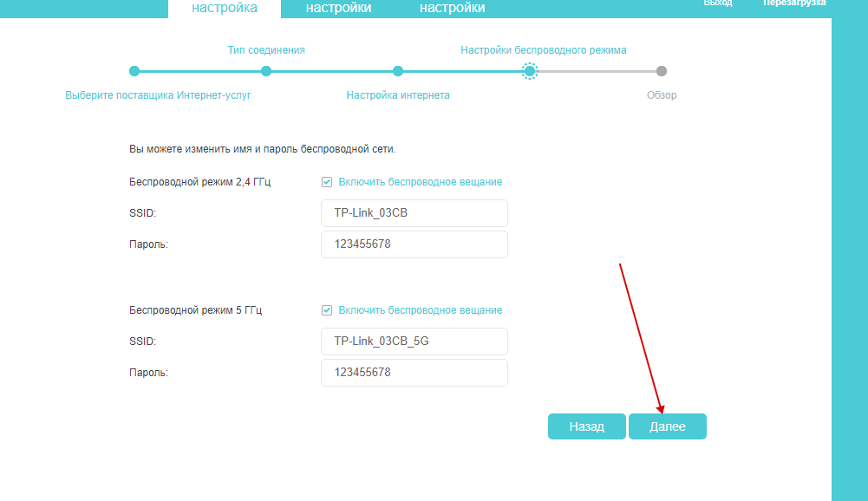The width and height of the screenshot is (868, 501).
Task: Click the gray 'Обзор' step dot
Action: [x=662, y=71]
